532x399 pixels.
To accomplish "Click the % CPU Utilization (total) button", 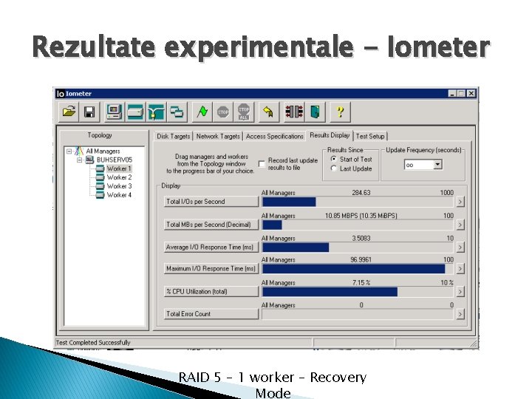I will [x=211, y=292].
